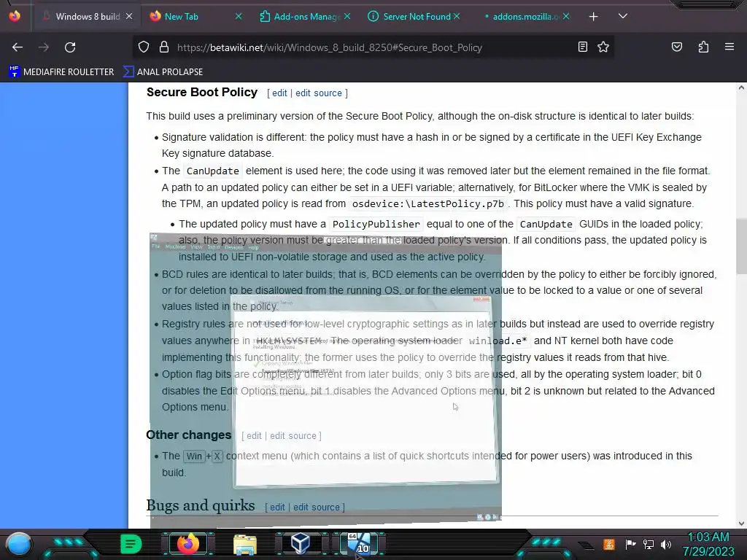Open the volume speaker tray icon

666,544
